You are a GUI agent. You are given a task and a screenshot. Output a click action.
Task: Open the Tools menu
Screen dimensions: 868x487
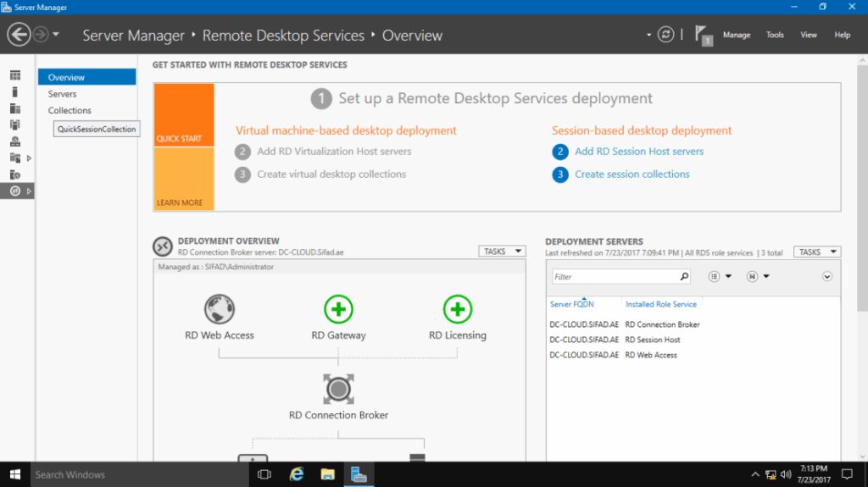tap(775, 35)
